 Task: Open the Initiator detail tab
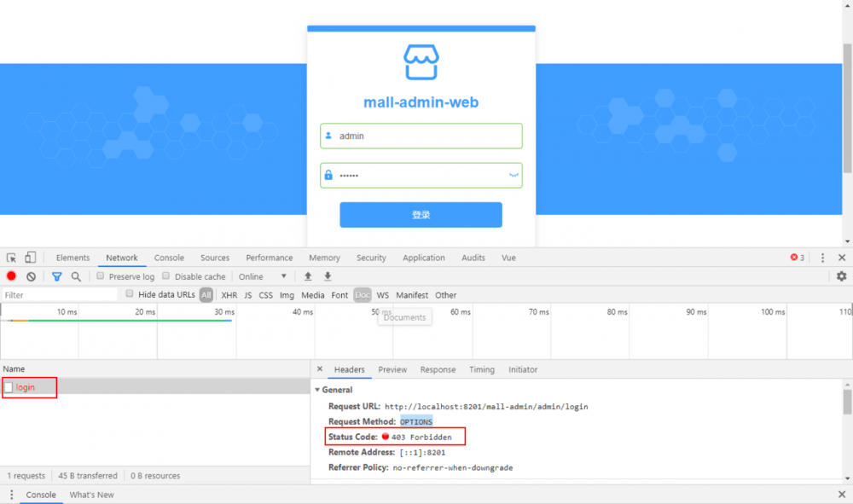point(523,370)
